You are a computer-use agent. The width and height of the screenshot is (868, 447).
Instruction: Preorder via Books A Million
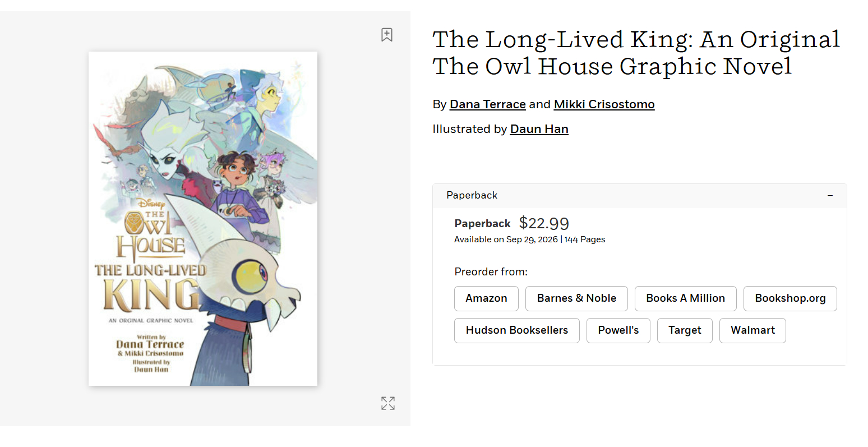point(685,298)
